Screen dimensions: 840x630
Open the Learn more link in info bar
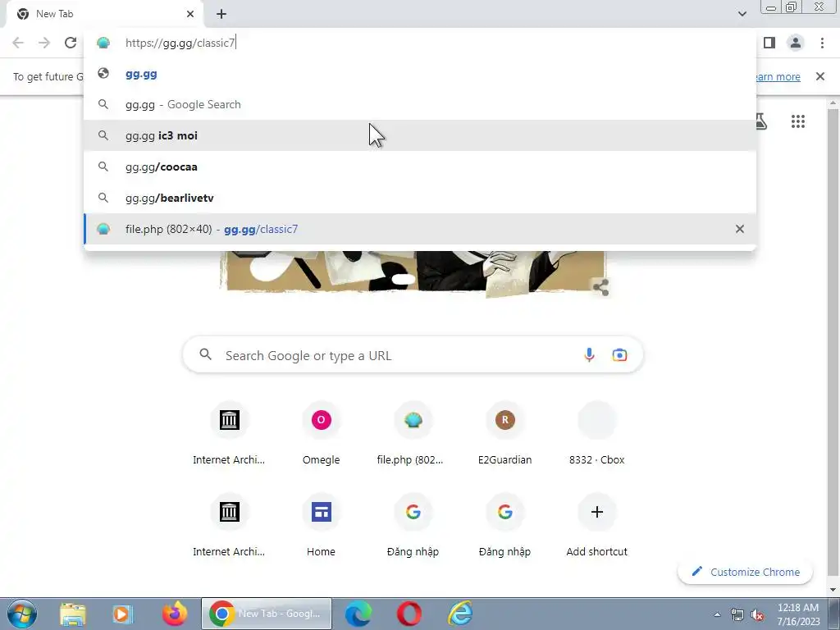[x=777, y=76]
